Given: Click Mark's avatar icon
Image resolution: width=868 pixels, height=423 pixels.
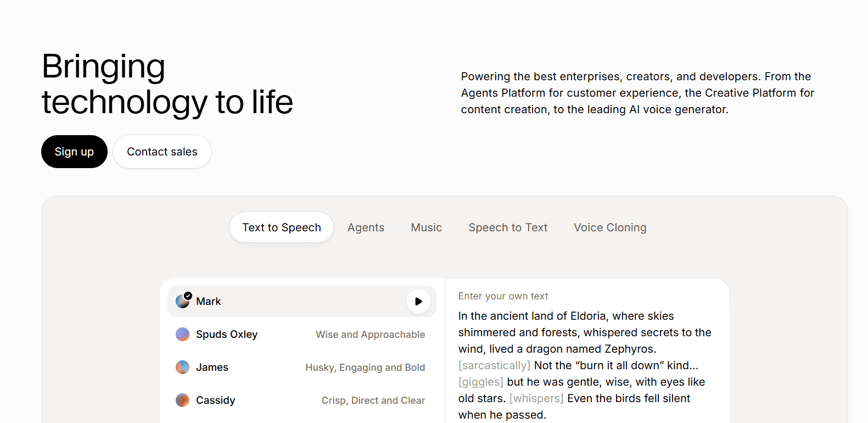Looking at the screenshot, I should click(182, 302).
